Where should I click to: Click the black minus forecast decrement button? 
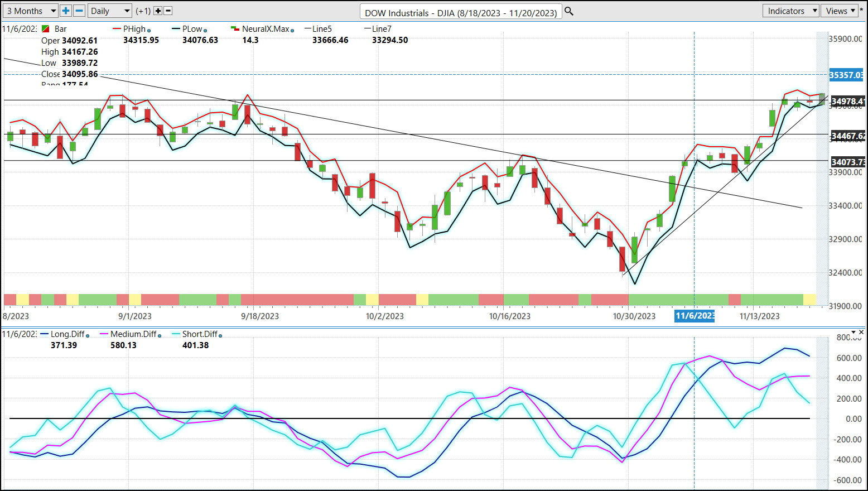[168, 11]
